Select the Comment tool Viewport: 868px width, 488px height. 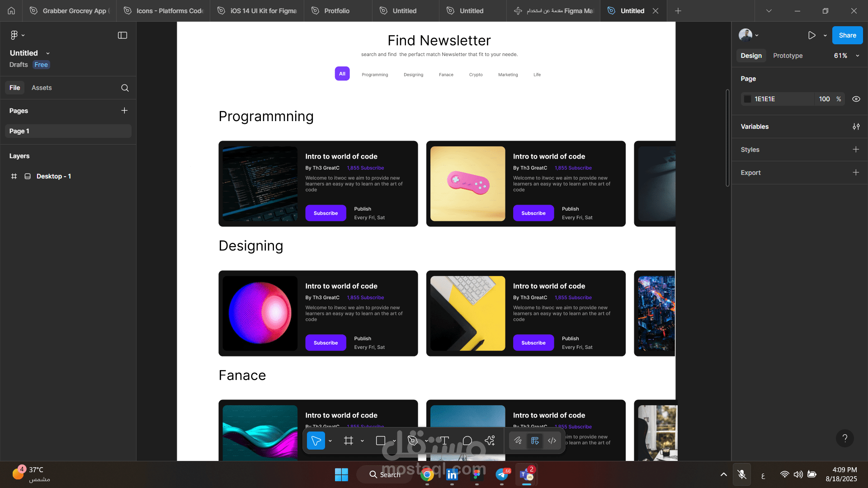467,441
